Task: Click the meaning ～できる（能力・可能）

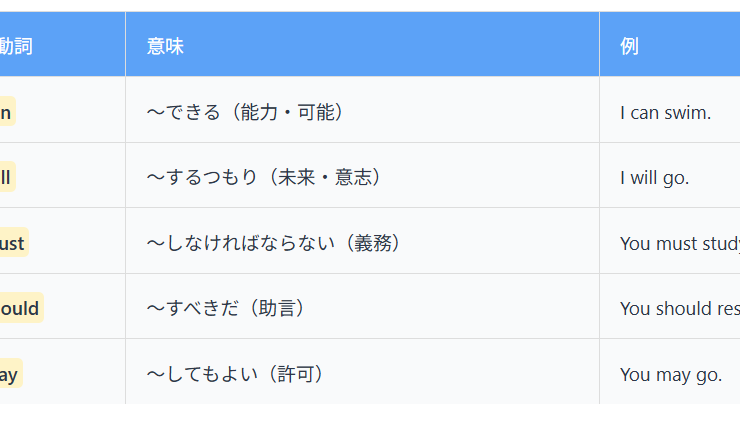Action: click(x=247, y=111)
